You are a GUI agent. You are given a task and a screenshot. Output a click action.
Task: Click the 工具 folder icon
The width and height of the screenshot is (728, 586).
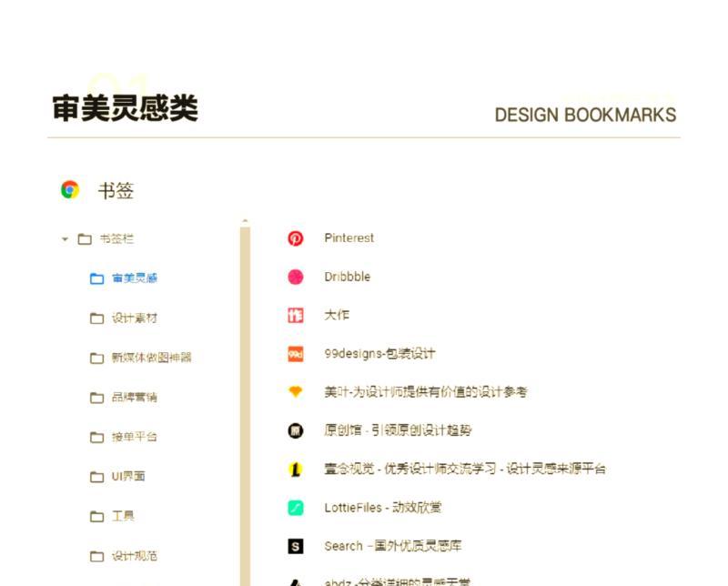pyautogui.click(x=96, y=516)
